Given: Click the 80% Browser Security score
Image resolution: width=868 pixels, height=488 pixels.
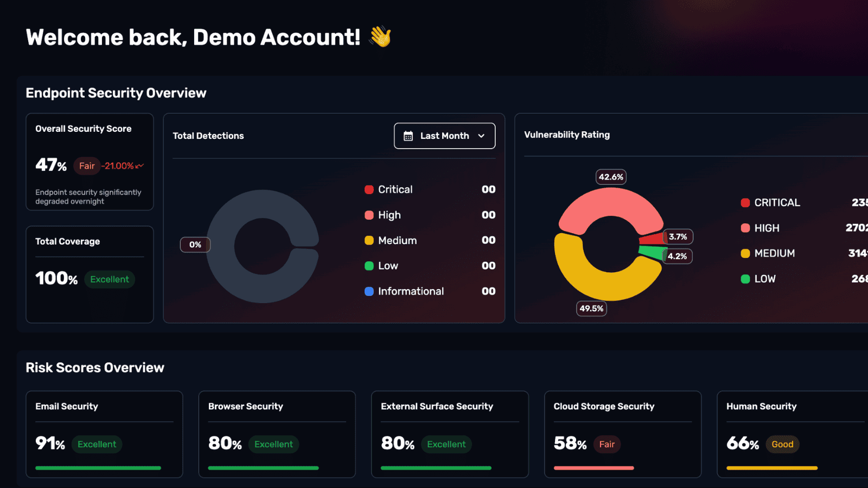Looking at the screenshot, I should [225, 444].
